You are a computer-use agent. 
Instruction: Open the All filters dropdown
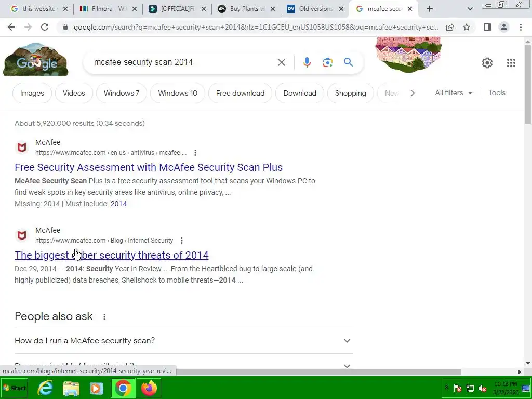pyautogui.click(x=454, y=92)
